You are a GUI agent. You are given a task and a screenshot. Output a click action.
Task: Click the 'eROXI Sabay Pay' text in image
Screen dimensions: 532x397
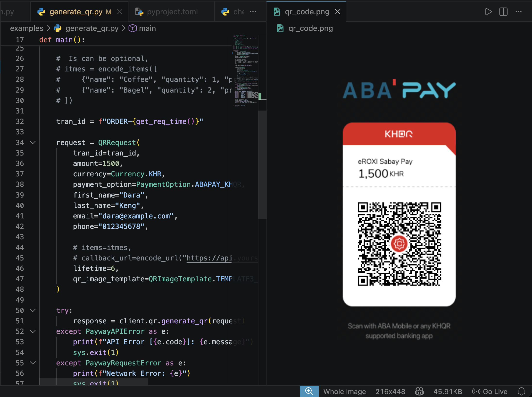coord(385,161)
